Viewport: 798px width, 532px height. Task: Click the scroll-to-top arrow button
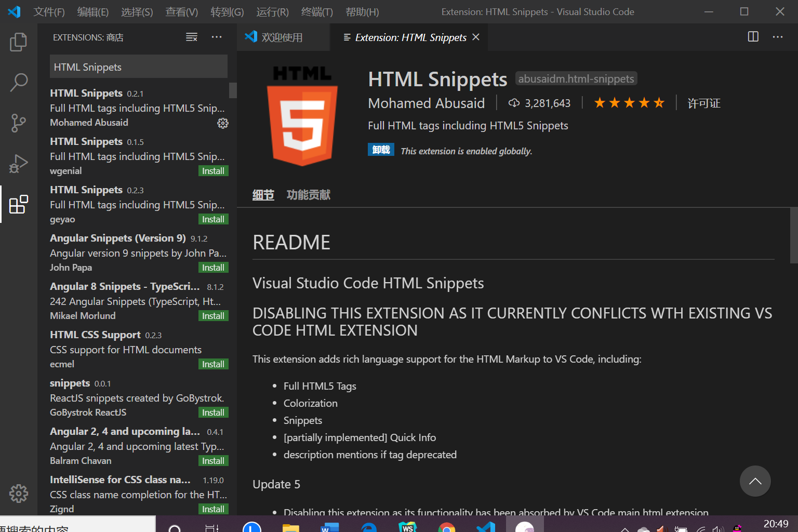(x=755, y=481)
